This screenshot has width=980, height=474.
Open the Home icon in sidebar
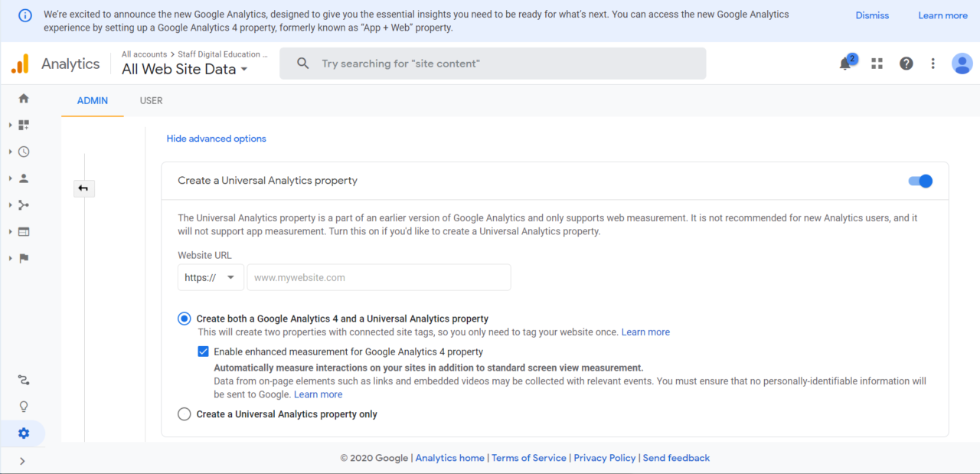coord(23,98)
